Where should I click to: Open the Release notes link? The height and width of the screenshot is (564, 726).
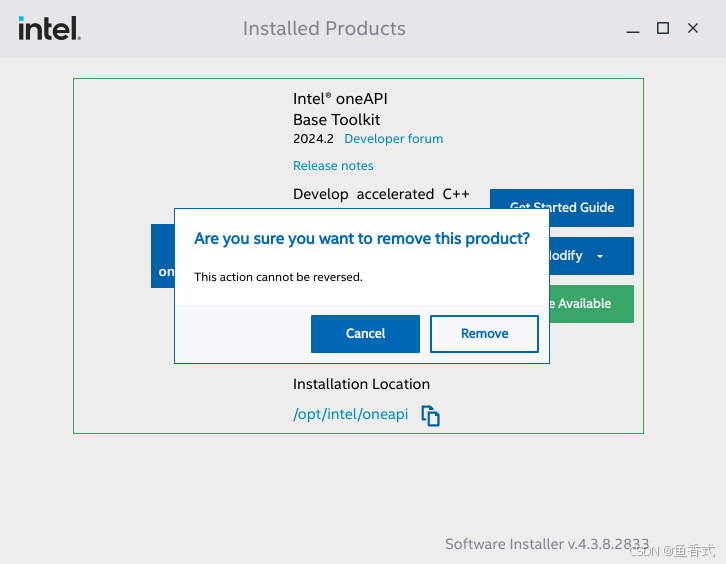click(333, 165)
